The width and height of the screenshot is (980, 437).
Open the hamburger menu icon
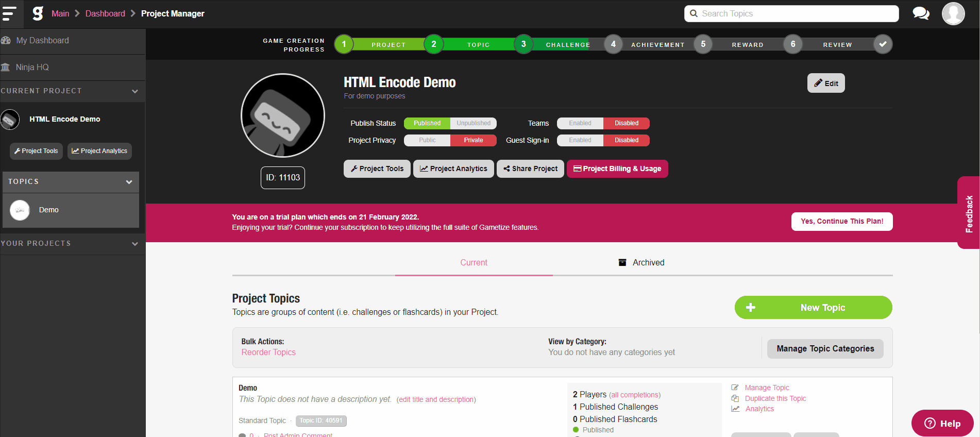click(9, 13)
